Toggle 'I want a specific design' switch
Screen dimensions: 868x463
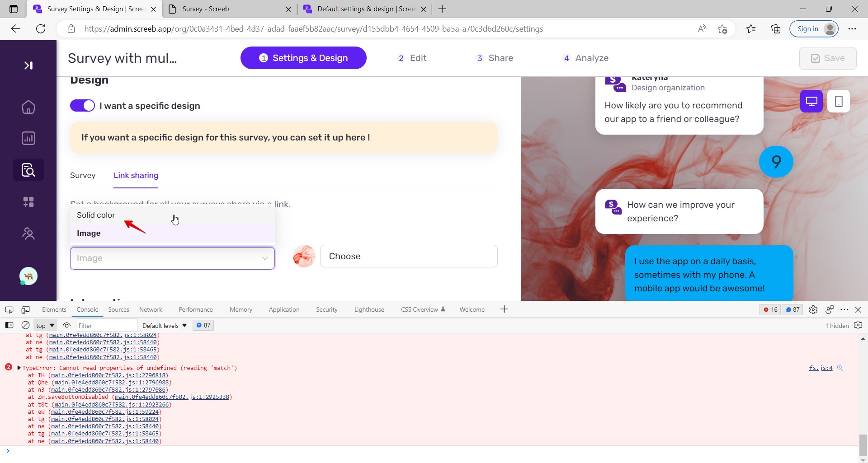pos(82,106)
